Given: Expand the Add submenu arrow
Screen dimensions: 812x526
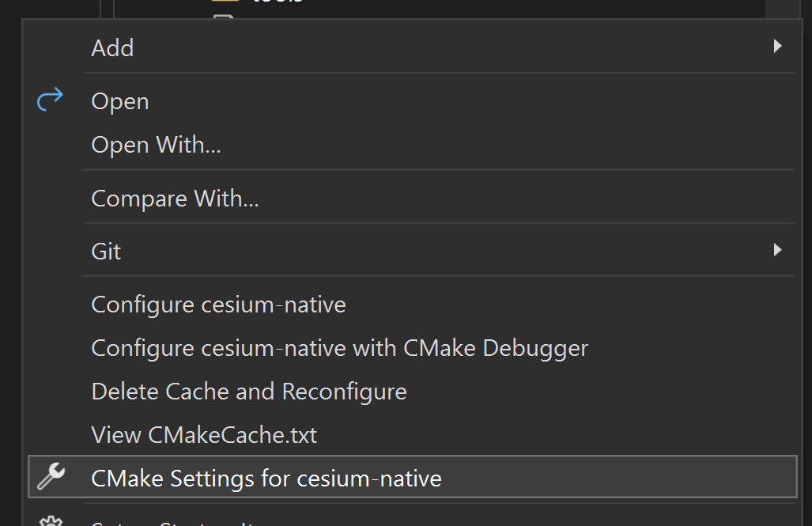Looking at the screenshot, I should 778,47.
